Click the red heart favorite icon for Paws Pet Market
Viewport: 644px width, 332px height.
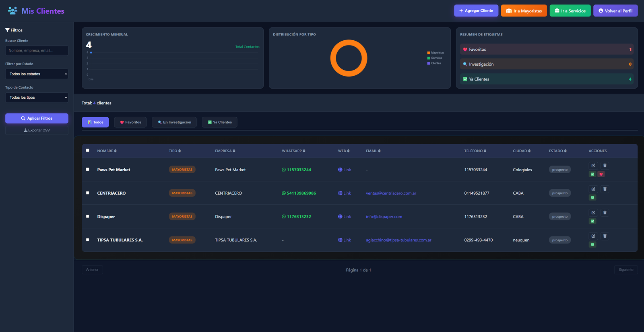[601, 174]
